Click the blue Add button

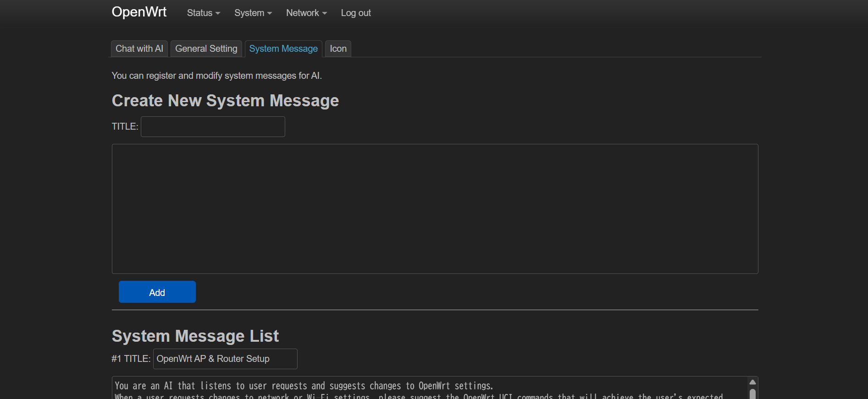point(157,292)
